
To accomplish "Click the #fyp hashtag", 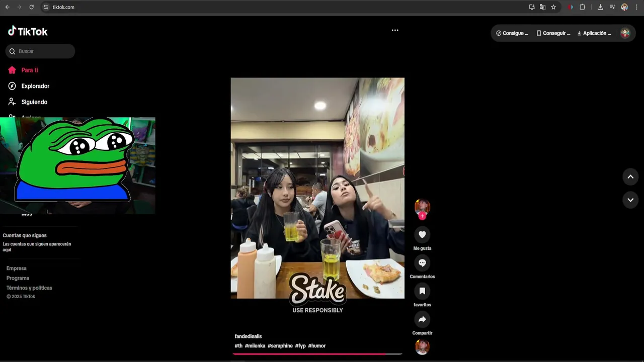I will click(x=300, y=346).
